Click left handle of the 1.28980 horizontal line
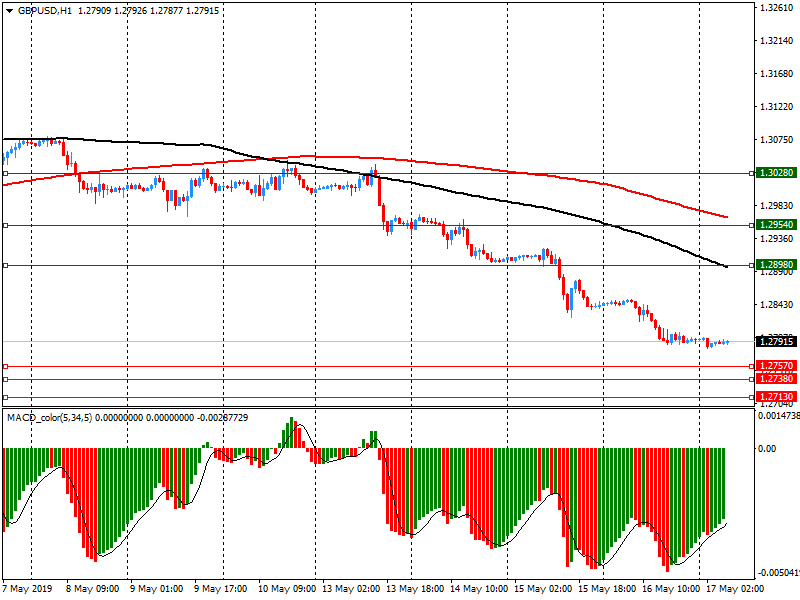800x600 pixels. [5, 265]
